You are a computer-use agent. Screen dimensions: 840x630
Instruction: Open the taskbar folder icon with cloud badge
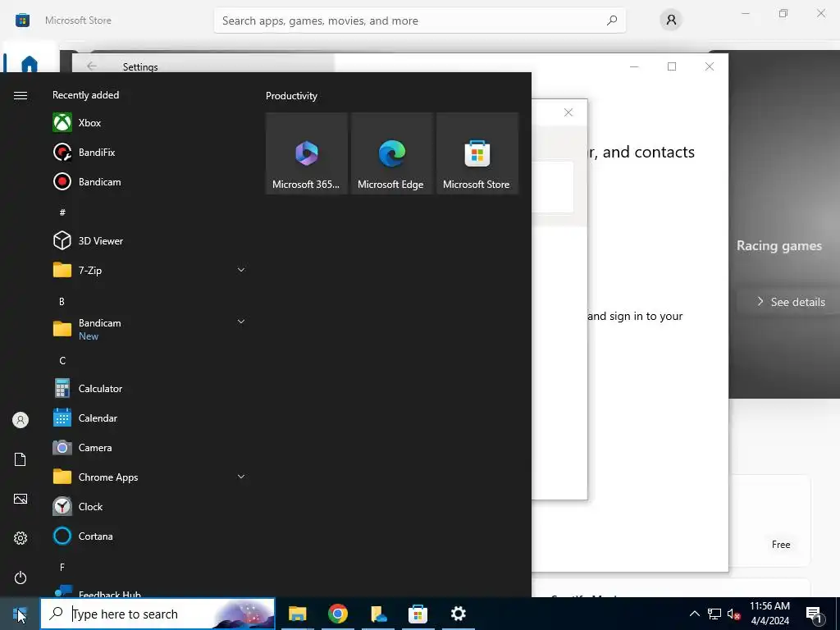(x=377, y=614)
